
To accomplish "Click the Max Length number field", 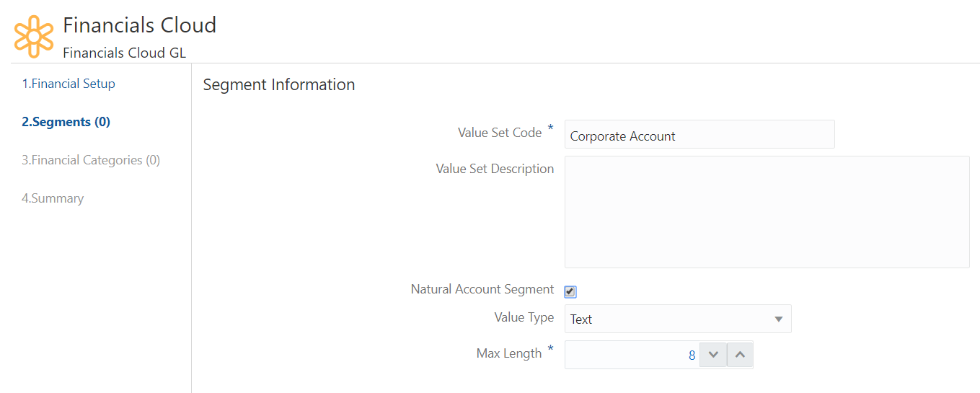I will point(631,355).
